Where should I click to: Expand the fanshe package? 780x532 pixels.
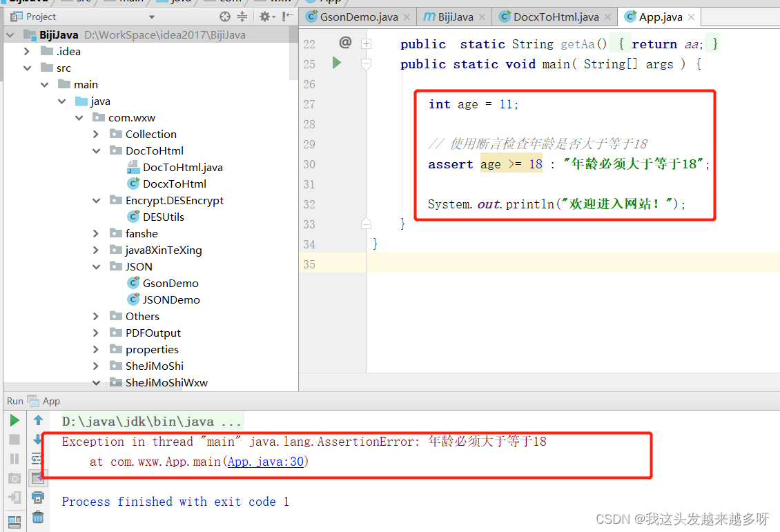tap(96, 234)
